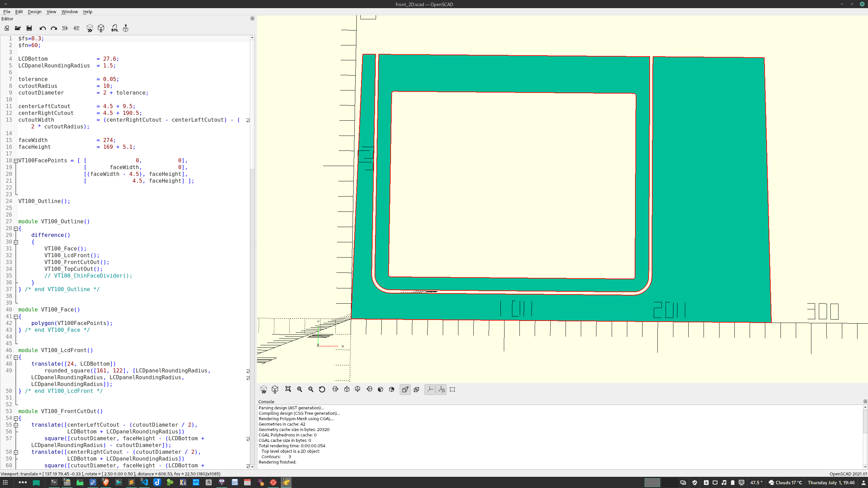Collapse module body fold at line 28
The width and height of the screenshot is (868, 488).
coord(16,229)
